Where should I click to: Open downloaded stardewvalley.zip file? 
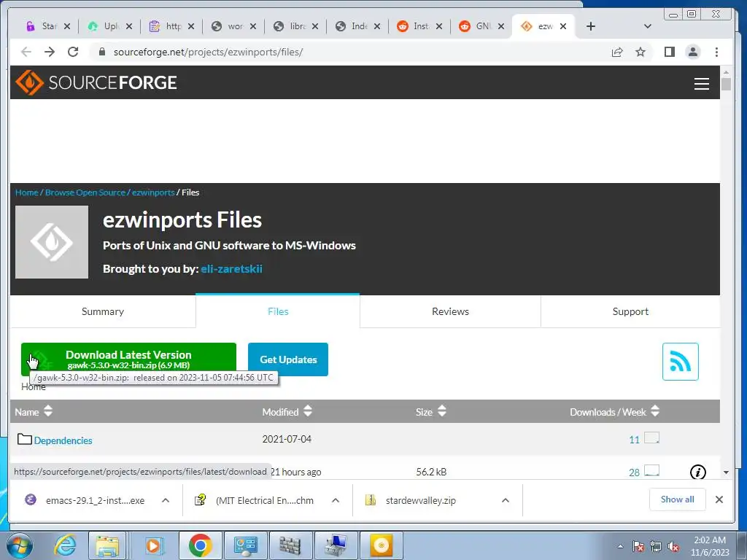(419, 500)
